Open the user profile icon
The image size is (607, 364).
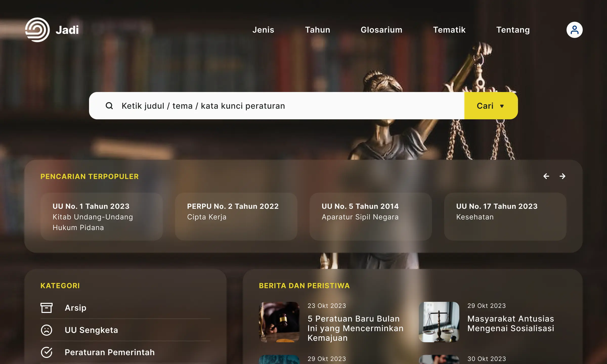coord(574,30)
